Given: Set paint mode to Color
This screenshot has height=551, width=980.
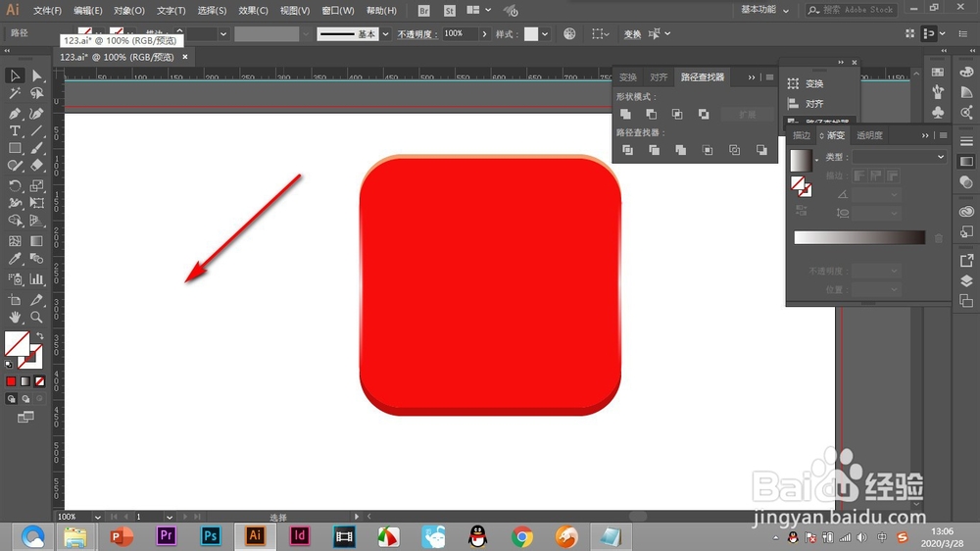Looking at the screenshot, I should tap(11, 380).
